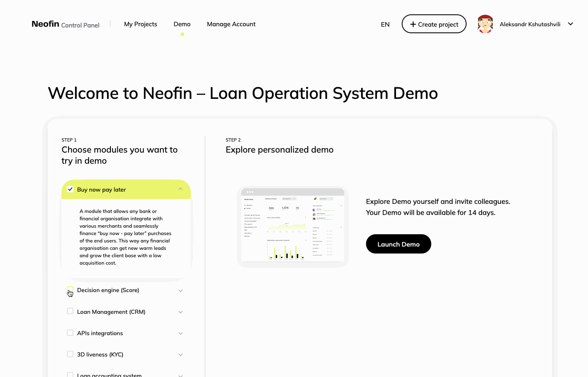Select the Demo navigation tab
The width and height of the screenshot is (588, 377).
(182, 24)
